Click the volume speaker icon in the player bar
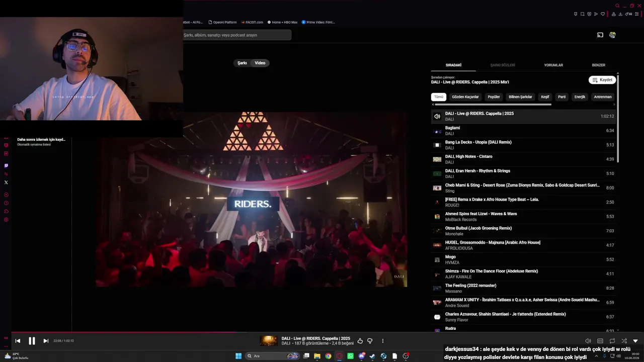644x362 pixels. pyautogui.click(x=588, y=341)
